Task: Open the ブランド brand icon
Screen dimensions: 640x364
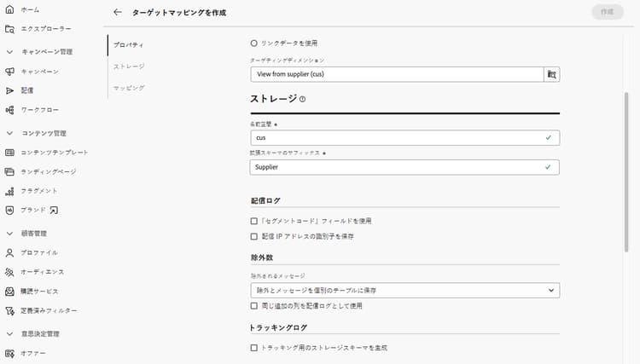Action: tap(10, 210)
